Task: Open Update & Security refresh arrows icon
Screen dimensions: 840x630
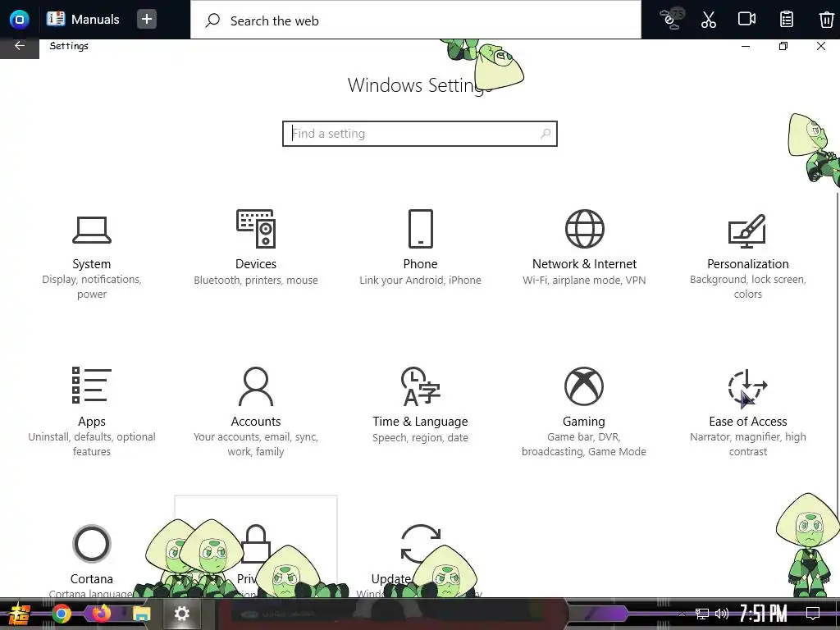Action: (421, 544)
